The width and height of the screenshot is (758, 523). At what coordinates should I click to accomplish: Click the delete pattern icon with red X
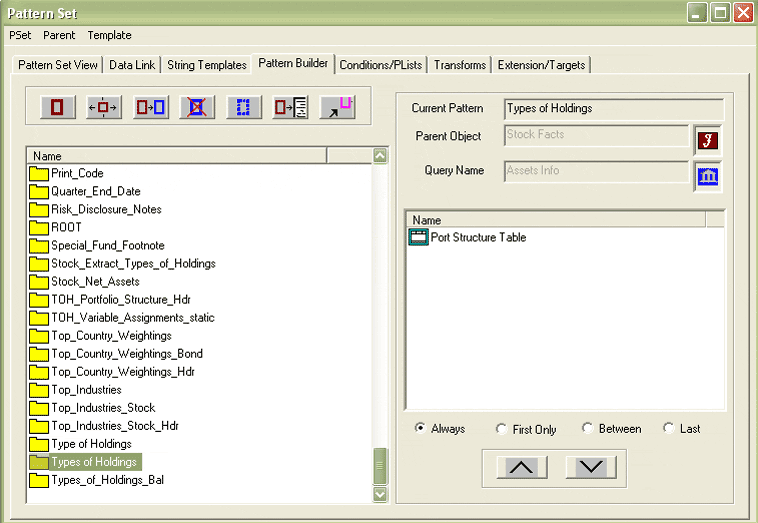[x=197, y=107]
